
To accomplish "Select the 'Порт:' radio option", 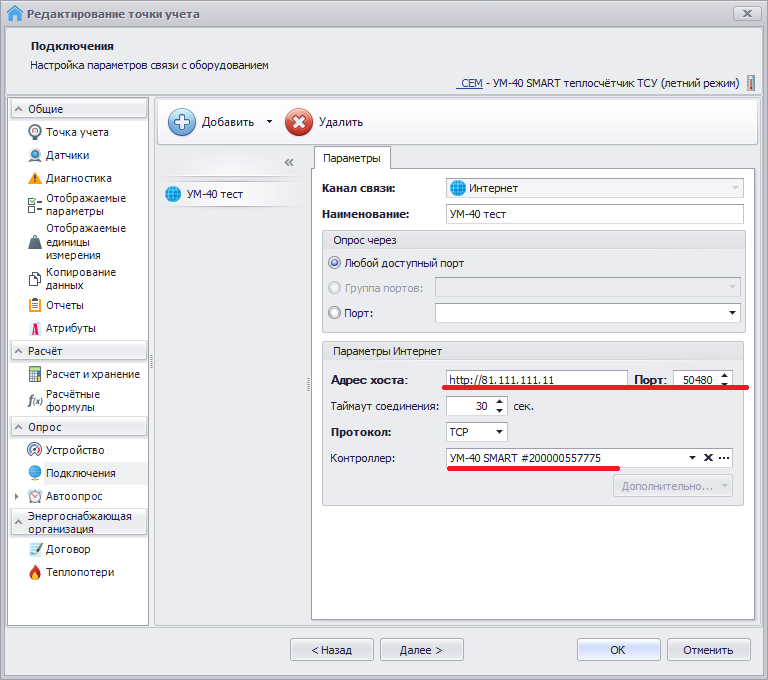I will coord(335,313).
